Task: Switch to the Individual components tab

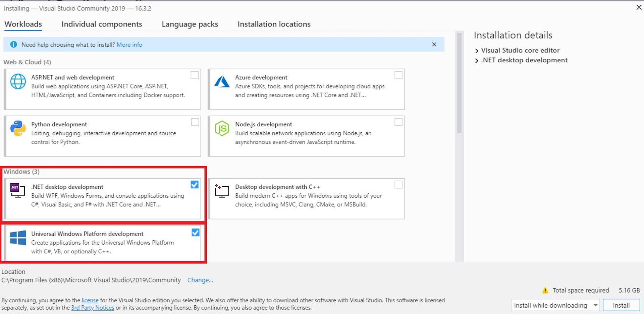Action: tap(102, 24)
